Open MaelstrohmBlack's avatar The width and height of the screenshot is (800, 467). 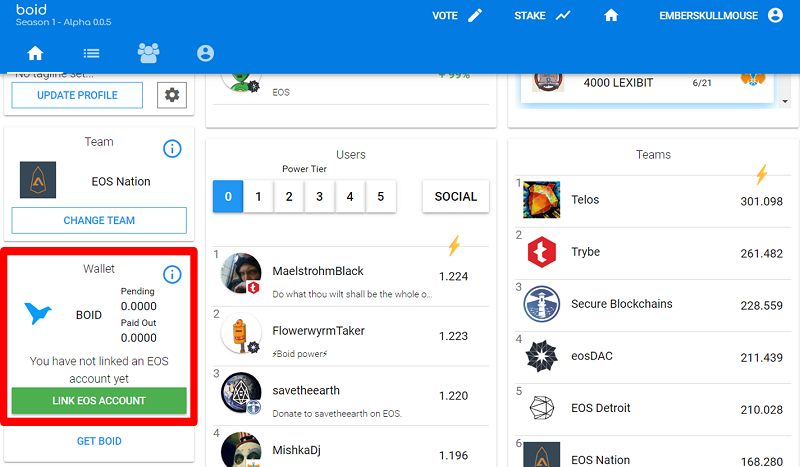click(x=241, y=273)
